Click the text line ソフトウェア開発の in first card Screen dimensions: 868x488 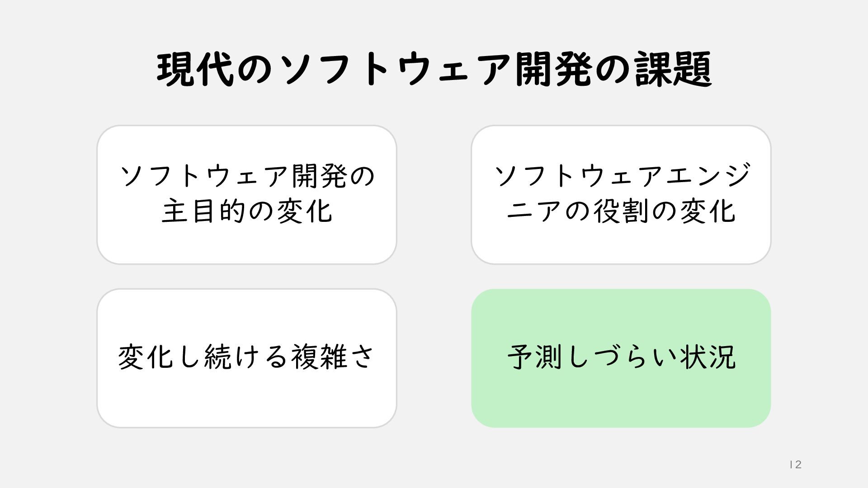pos(247,176)
